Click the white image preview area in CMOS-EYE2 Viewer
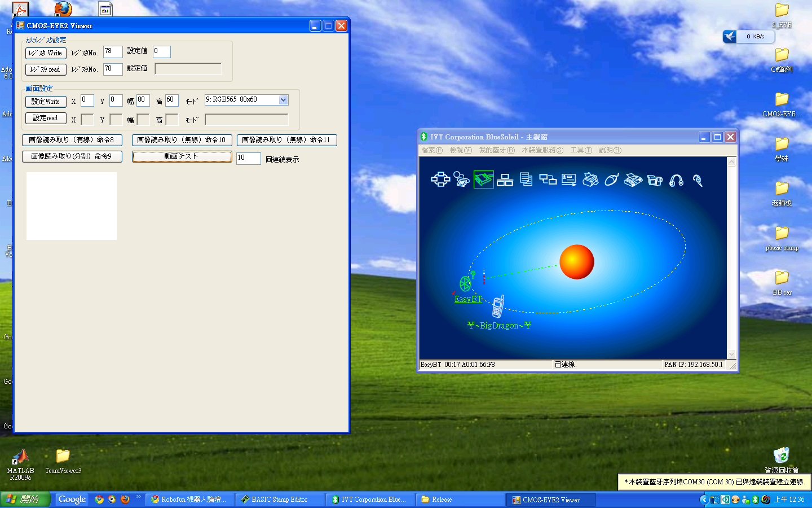The image size is (812, 508). click(x=72, y=206)
